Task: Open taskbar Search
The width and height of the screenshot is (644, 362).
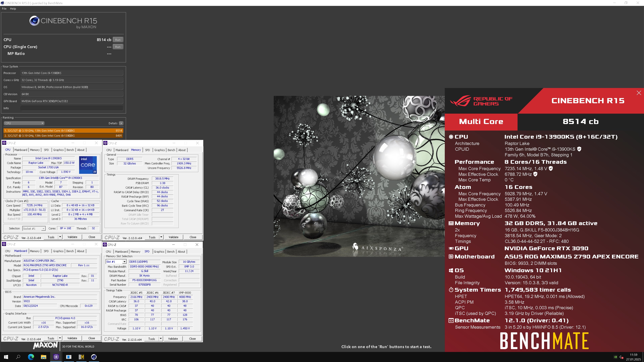Action: (x=18, y=357)
